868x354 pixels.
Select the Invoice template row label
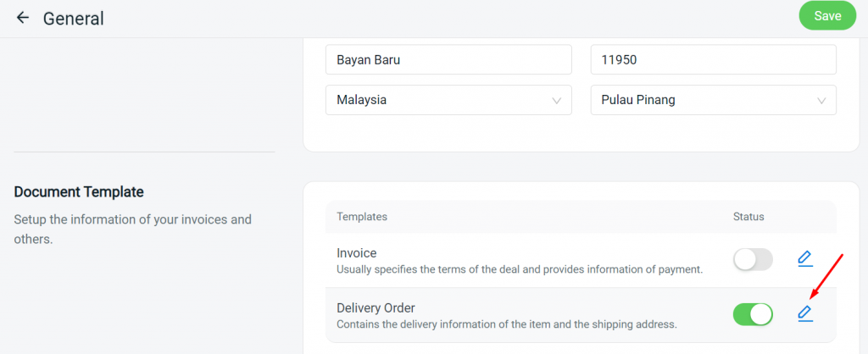click(x=357, y=253)
